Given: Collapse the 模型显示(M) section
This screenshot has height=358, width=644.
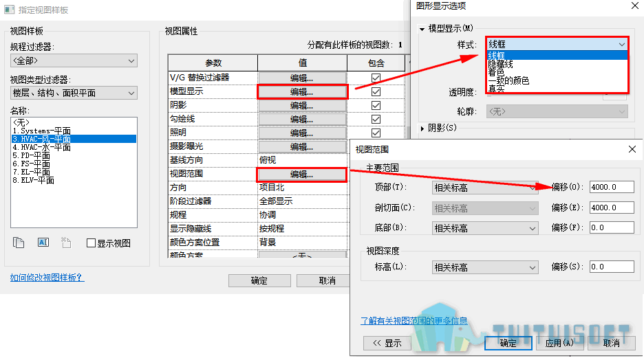Looking at the screenshot, I should click(422, 29).
